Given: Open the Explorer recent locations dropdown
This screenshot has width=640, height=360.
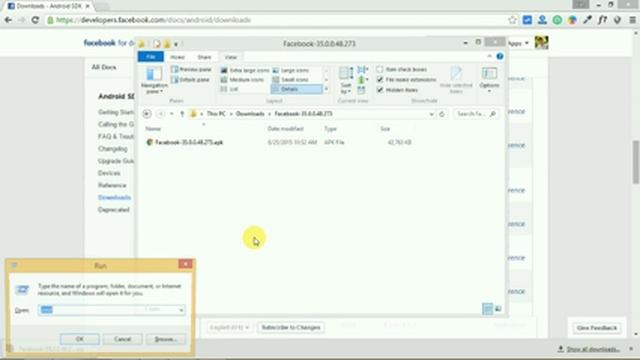Looking at the screenshot, I should [172, 114].
